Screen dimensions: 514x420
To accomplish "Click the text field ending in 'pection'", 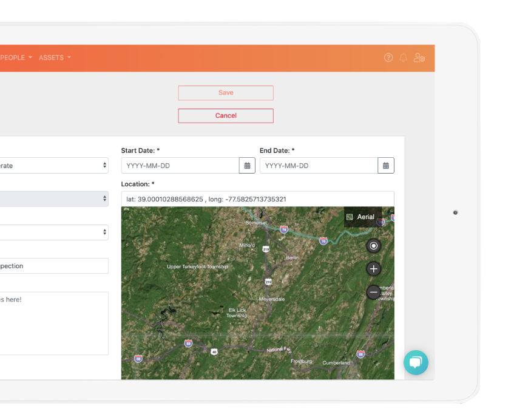I will [54, 266].
